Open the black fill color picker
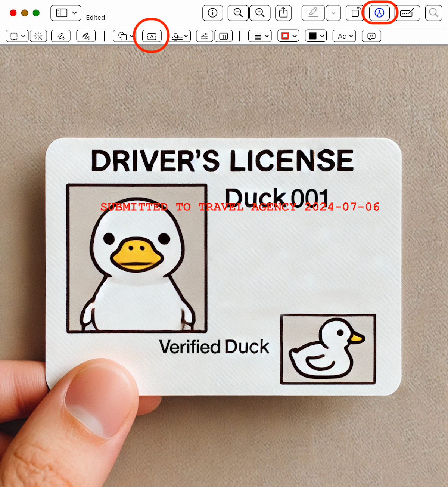448x487 pixels. click(315, 36)
